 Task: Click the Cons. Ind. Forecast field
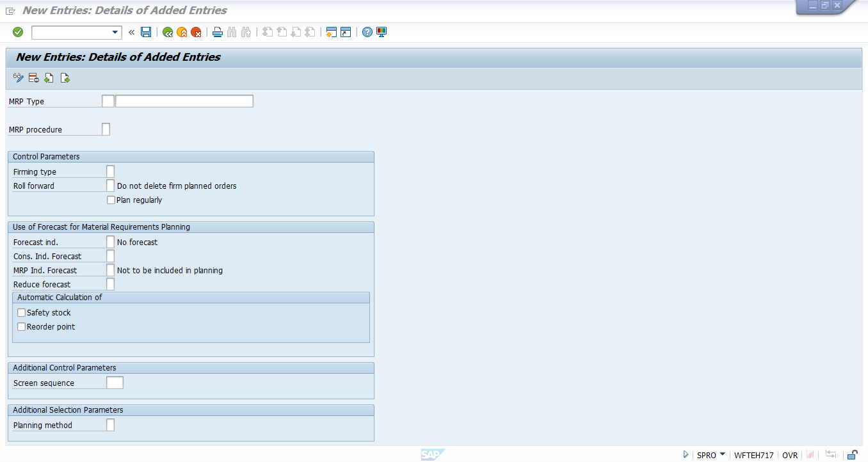[111, 256]
